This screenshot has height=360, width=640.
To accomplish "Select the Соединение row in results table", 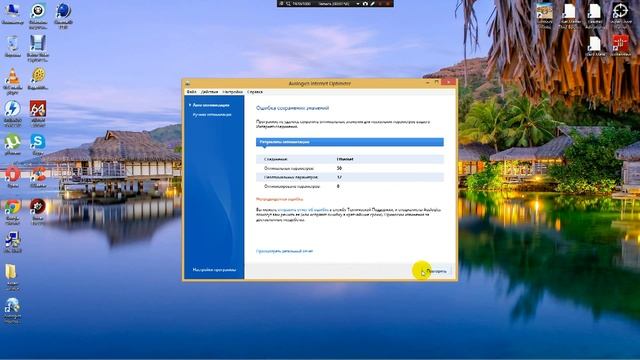I will [350, 159].
